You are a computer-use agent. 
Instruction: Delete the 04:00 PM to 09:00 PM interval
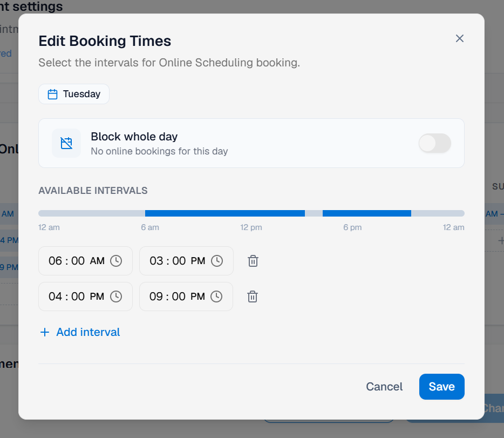click(253, 297)
